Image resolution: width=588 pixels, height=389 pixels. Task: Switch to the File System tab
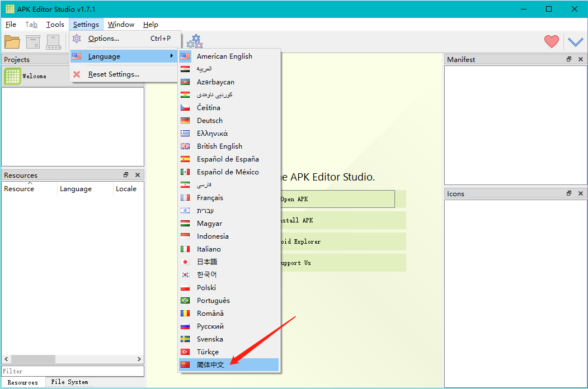pyautogui.click(x=70, y=382)
